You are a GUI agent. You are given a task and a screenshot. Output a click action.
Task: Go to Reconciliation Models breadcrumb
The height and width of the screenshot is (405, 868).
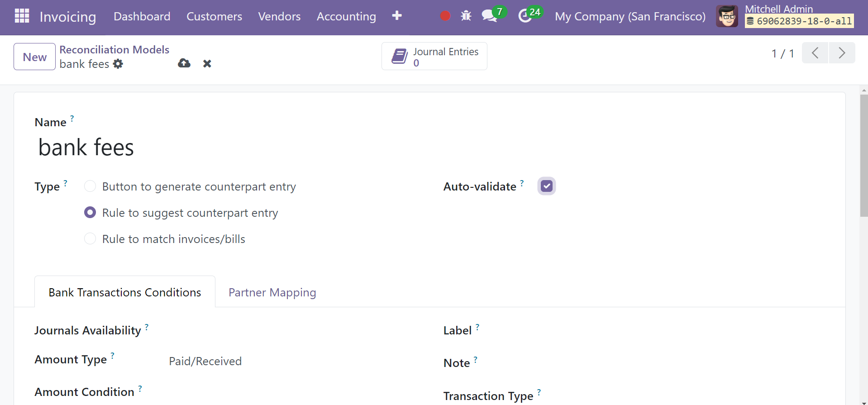[114, 49]
